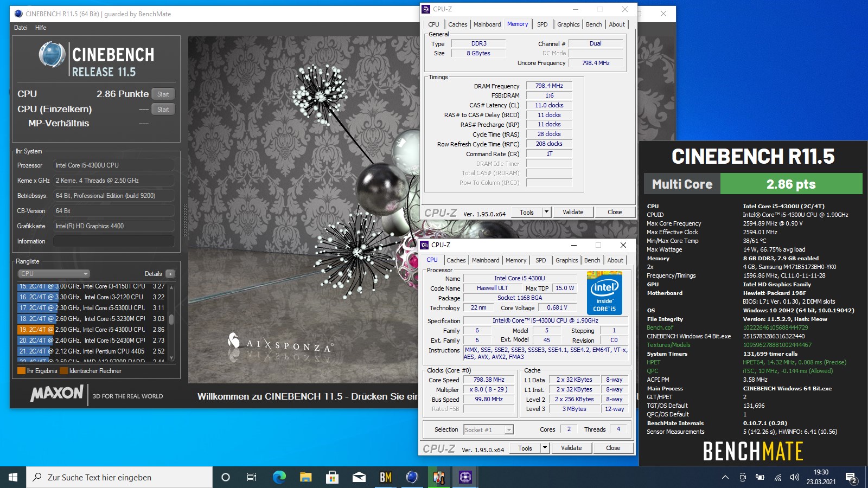Click the Details arrow button in Rangliste
The width and height of the screenshot is (868, 488).
pos(170,274)
